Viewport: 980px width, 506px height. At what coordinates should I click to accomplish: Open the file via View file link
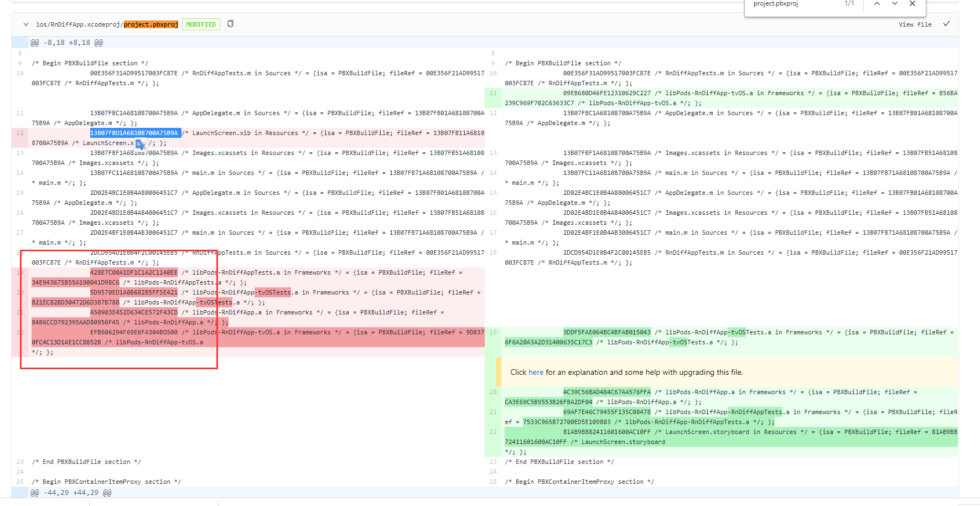(915, 24)
